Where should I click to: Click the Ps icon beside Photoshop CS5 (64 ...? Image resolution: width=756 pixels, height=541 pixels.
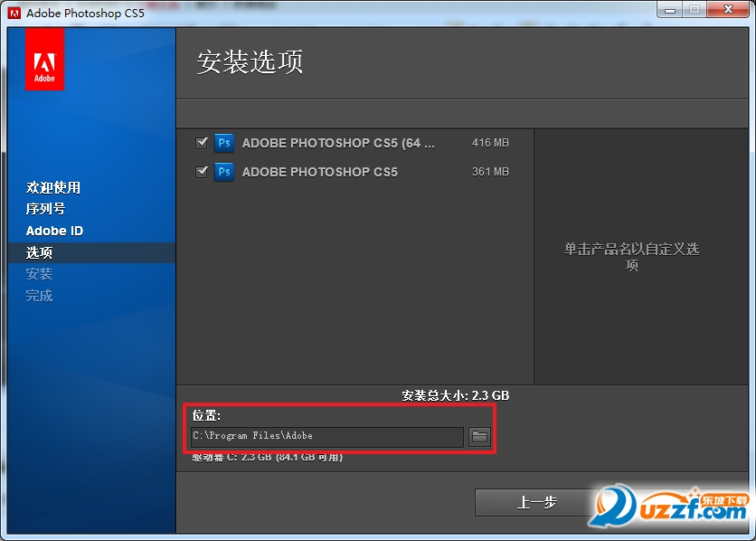click(224, 143)
